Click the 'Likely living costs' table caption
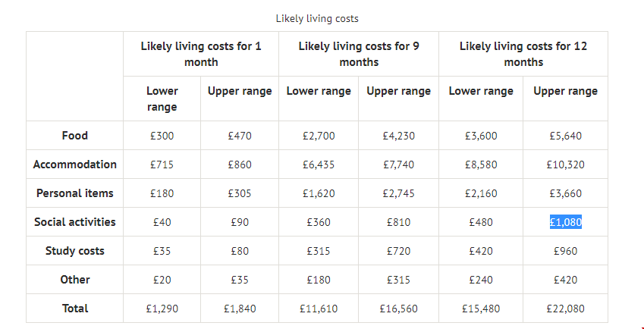The image size is (644, 329). (317, 18)
